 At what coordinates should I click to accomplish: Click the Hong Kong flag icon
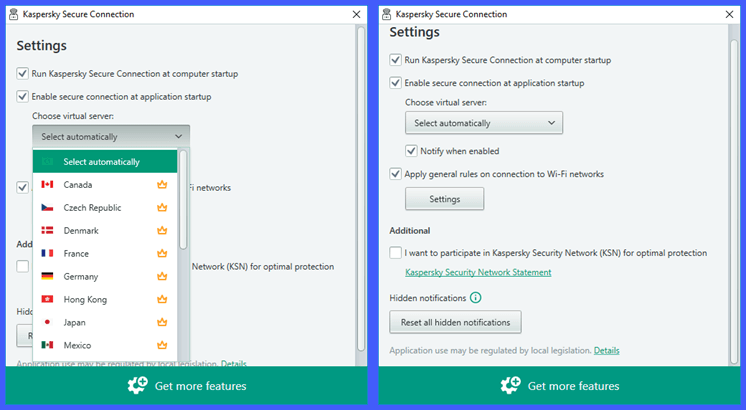pos(47,299)
